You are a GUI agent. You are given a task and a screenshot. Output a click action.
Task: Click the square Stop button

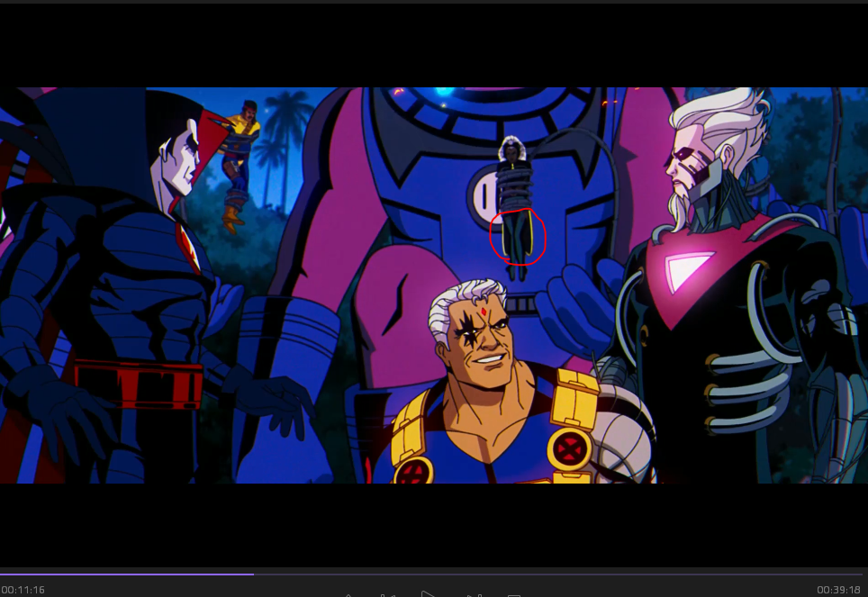coord(513,594)
